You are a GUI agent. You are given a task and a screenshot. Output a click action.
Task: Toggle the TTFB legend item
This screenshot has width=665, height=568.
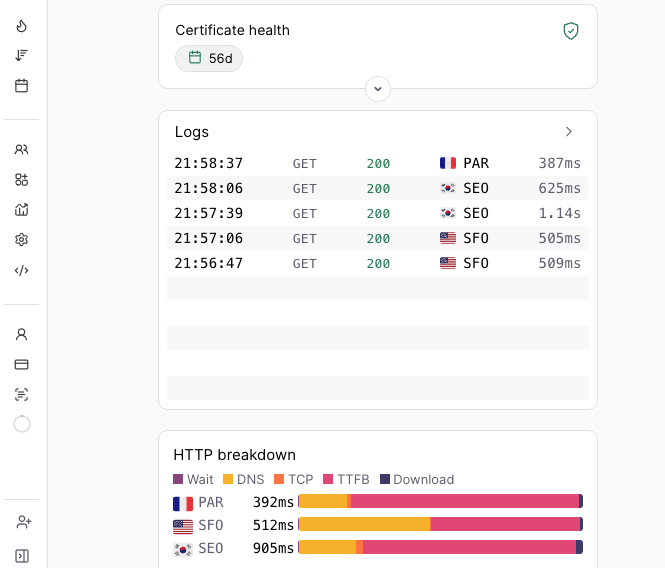pos(346,479)
